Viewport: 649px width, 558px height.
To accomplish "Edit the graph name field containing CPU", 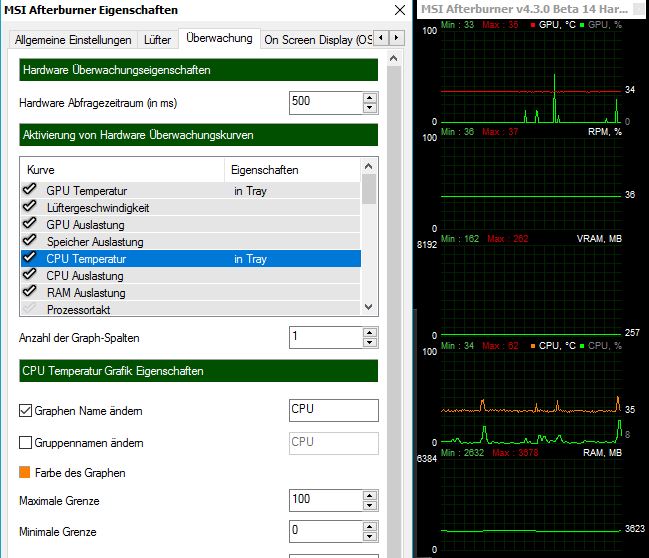I will (334, 410).
